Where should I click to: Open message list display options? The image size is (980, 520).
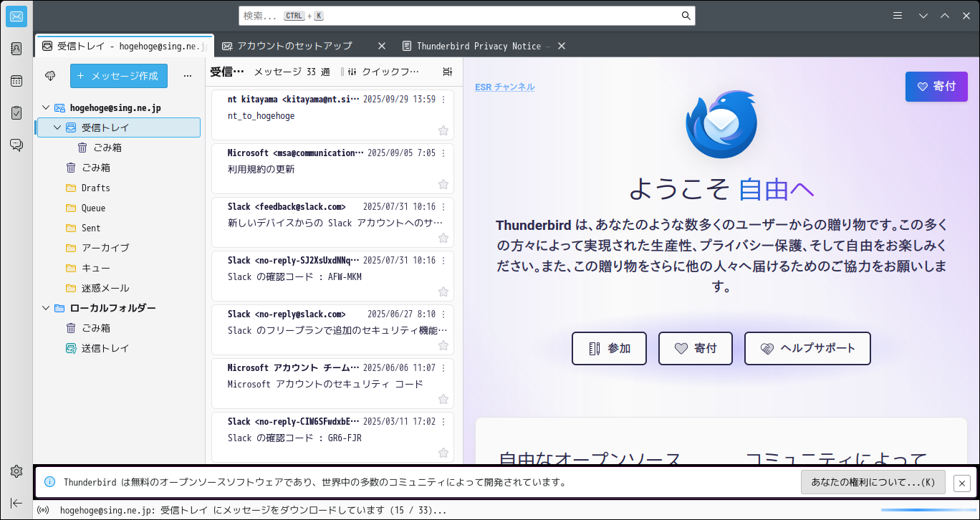click(x=448, y=72)
